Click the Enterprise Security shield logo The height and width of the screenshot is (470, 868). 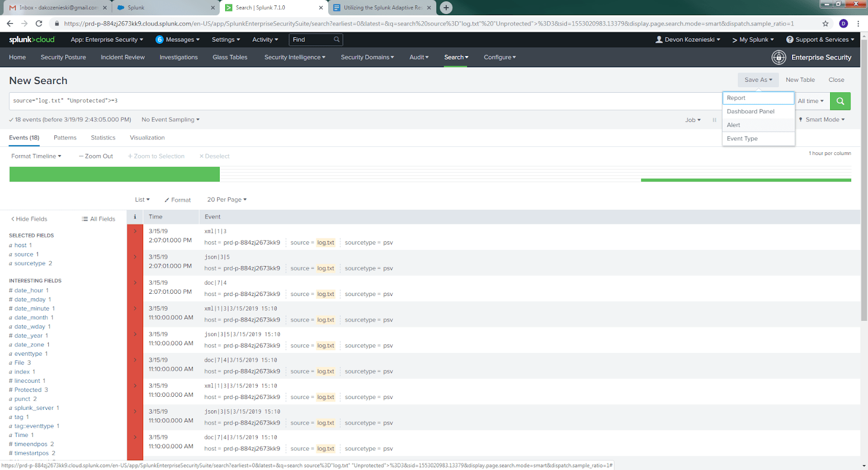click(x=779, y=57)
